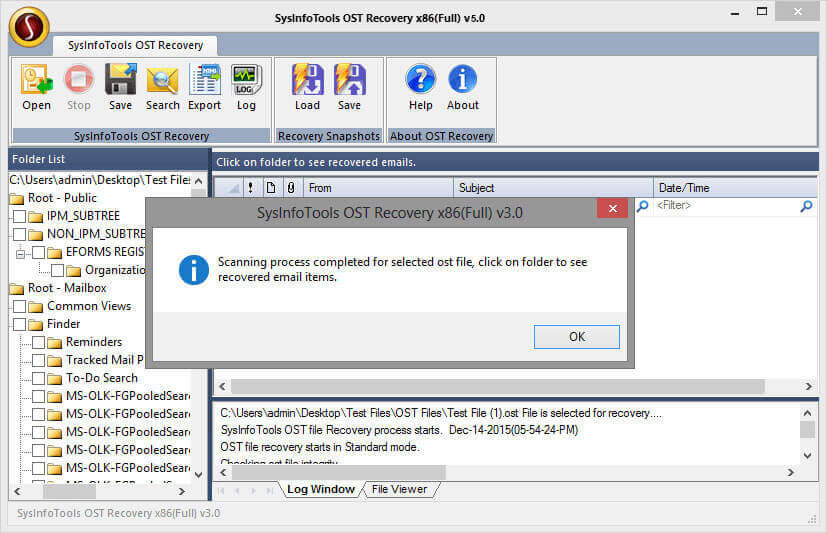The image size is (827, 533).
Task: Switch to the File Viewer tab
Action: point(399,489)
